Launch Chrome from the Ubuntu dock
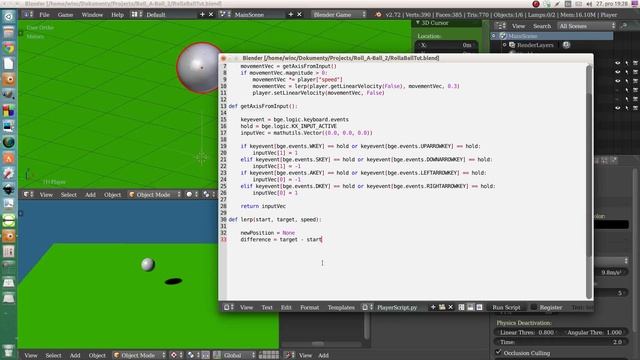640x360 pixels. tap(9, 48)
